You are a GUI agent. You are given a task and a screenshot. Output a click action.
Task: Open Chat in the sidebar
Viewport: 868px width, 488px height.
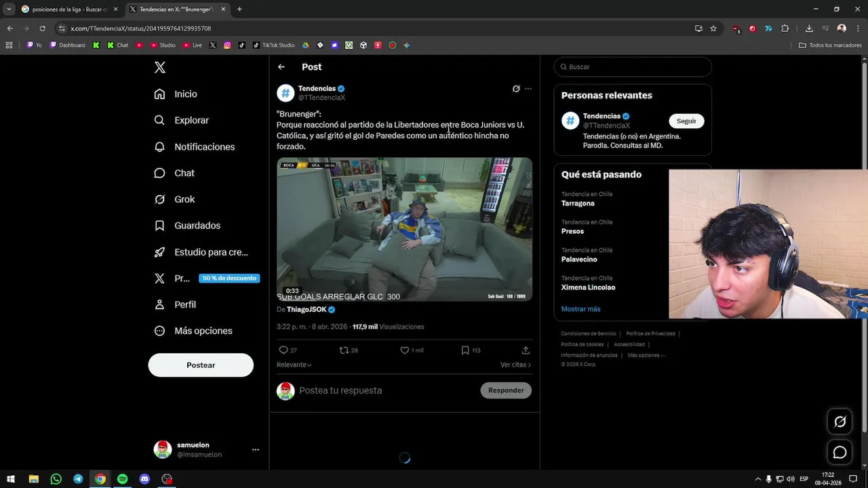[174, 173]
